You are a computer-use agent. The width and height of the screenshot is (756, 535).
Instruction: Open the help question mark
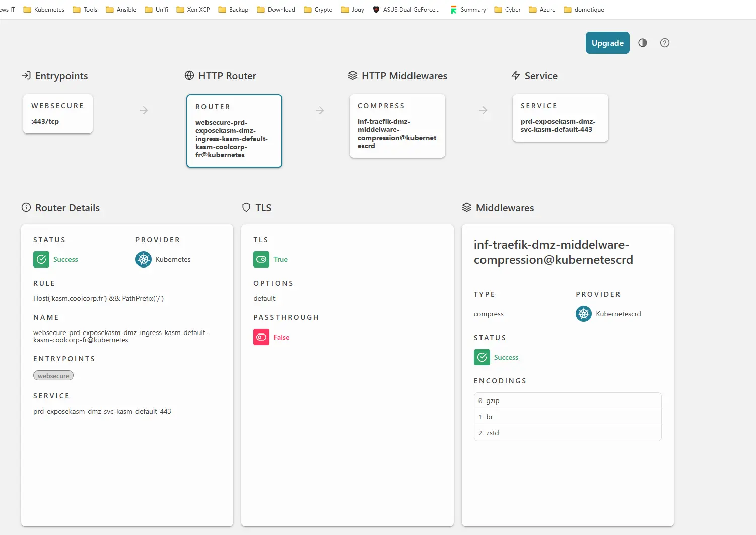664,43
